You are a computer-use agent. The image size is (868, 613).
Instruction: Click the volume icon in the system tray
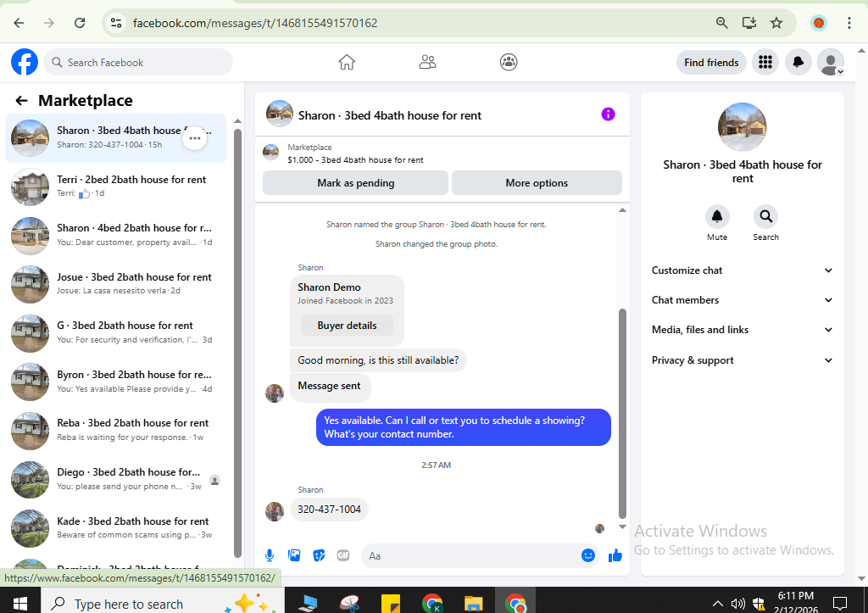click(737, 604)
